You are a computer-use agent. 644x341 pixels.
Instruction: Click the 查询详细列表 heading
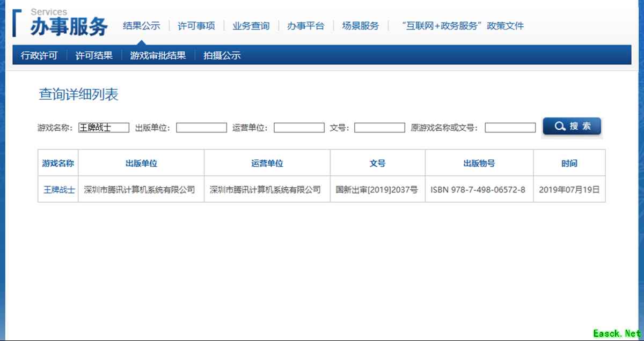[78, 94]
